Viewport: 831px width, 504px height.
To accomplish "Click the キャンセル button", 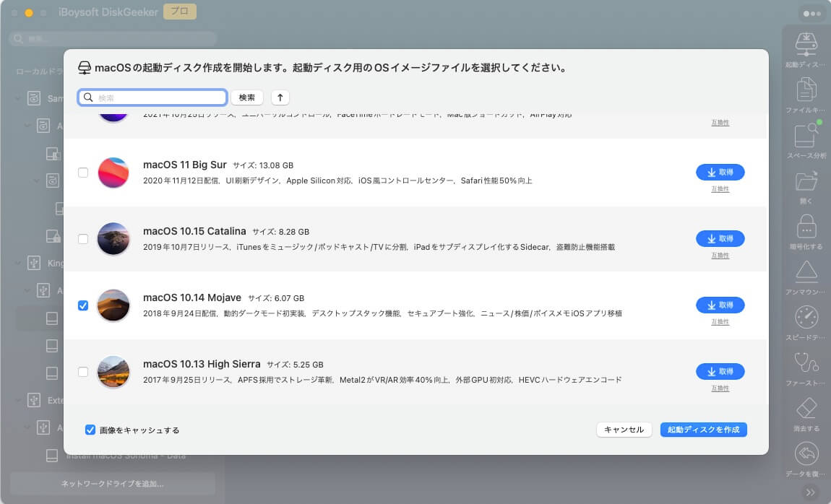I will 624,430.
